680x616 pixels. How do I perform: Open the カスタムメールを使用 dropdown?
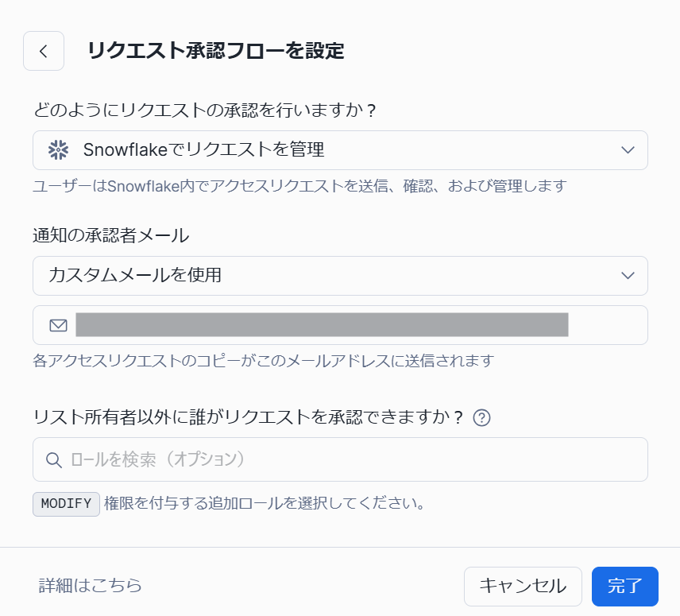[340, 275]
